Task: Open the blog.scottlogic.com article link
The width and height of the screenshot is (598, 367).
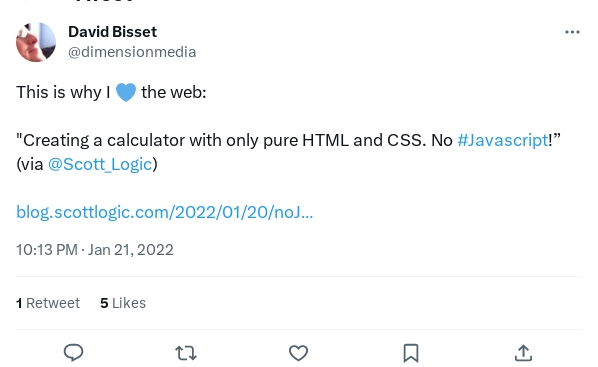Action: pos(164,212)
